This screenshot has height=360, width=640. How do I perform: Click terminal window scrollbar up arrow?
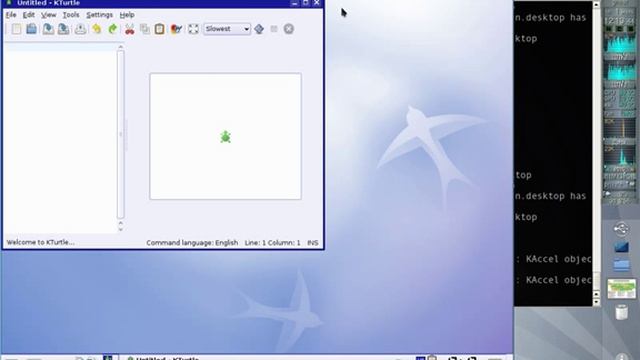coord(596,5)
